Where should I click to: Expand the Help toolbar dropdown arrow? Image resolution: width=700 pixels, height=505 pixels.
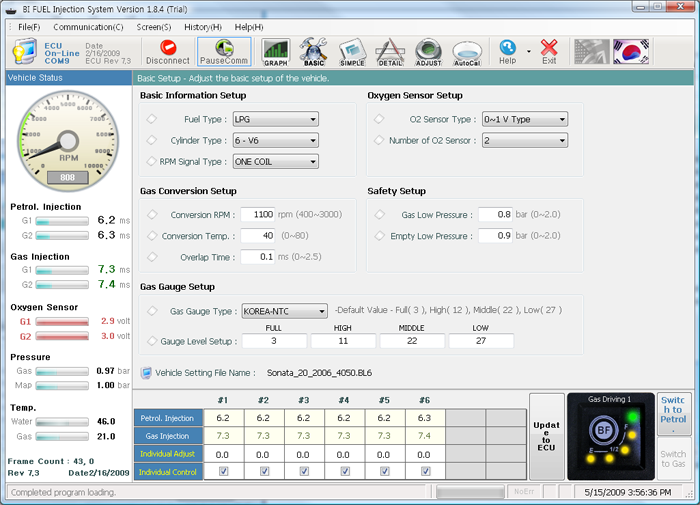pos(529,51)
